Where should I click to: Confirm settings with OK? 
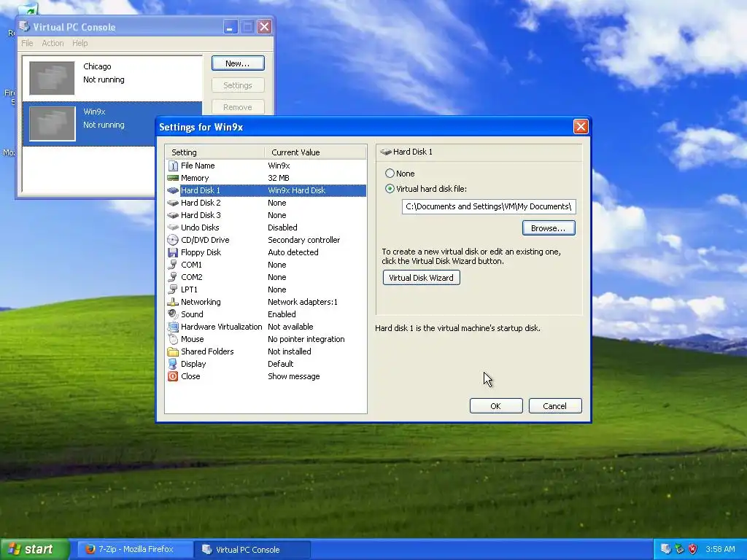tap(496, 405)
